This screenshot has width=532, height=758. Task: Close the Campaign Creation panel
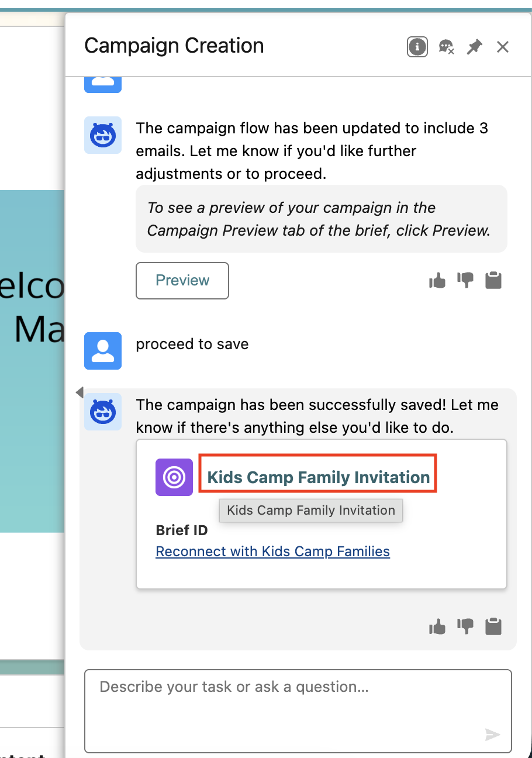pyautogui.click(x=503, y=47)
